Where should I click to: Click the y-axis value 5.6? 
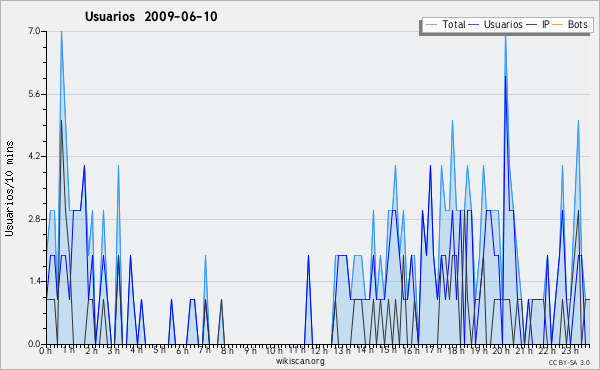(x=34, y=94)
